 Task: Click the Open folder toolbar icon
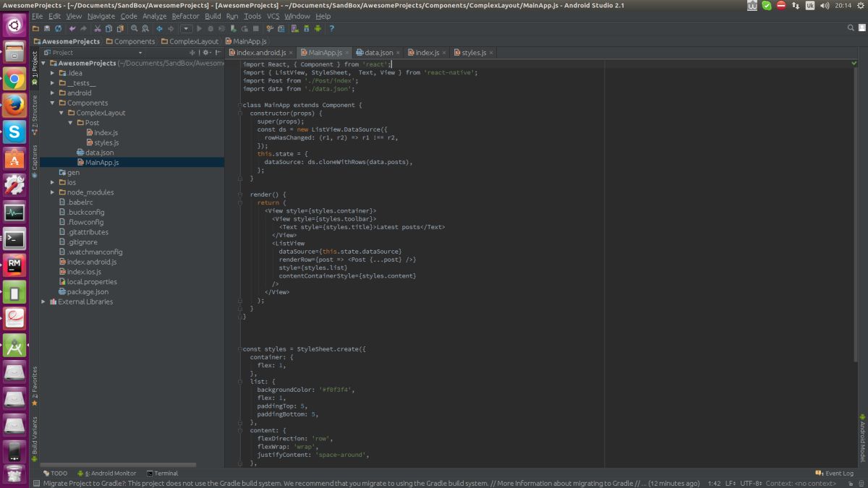click(x=35, y=29)
